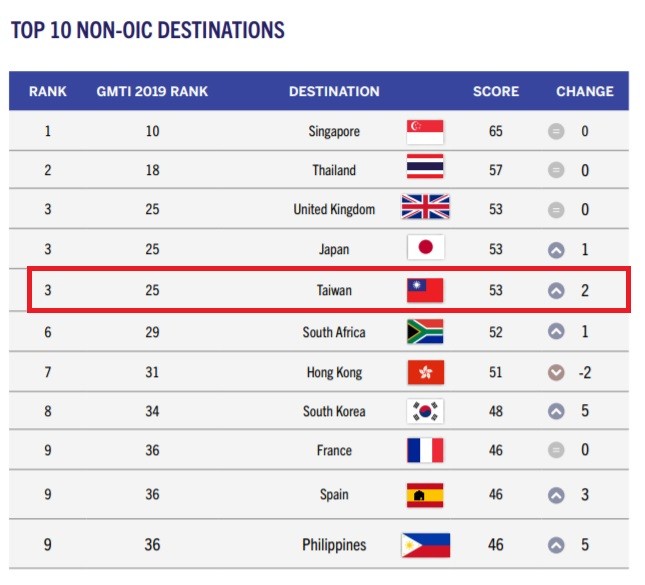This screenshot has width=645, height=585.
Task: Click the Top 10 Non-OIC Destinations title
Action: pos(148,30)
